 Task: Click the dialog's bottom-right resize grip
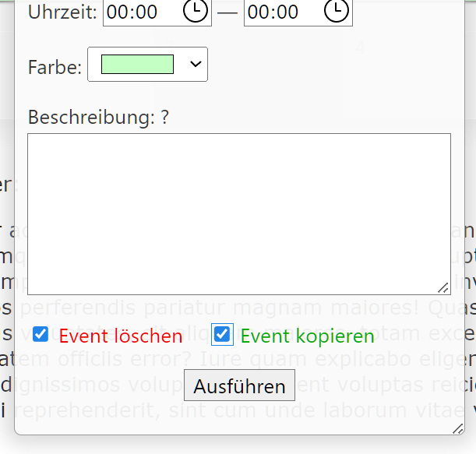(458, 428)
